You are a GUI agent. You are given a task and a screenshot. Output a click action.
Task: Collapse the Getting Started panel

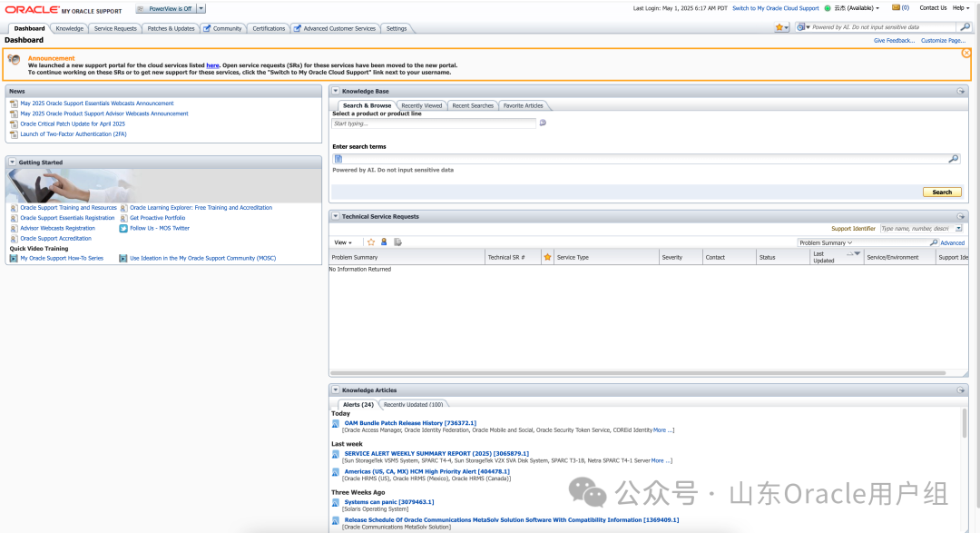tap(13, 162)
